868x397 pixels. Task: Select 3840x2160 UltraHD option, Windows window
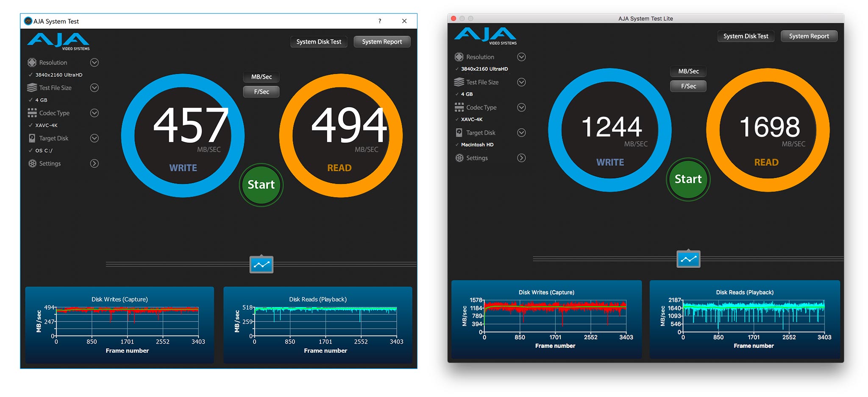point(59,75)
